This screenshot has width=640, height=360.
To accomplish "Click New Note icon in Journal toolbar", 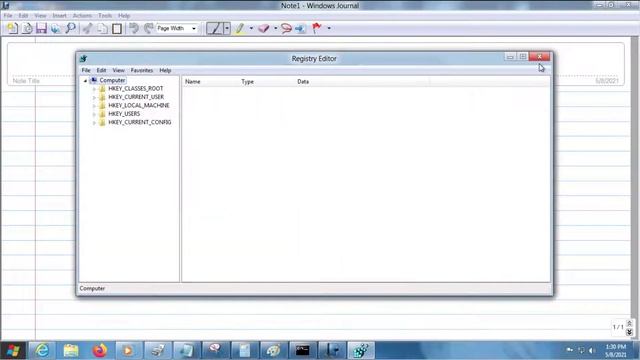I will click(12, 28).
